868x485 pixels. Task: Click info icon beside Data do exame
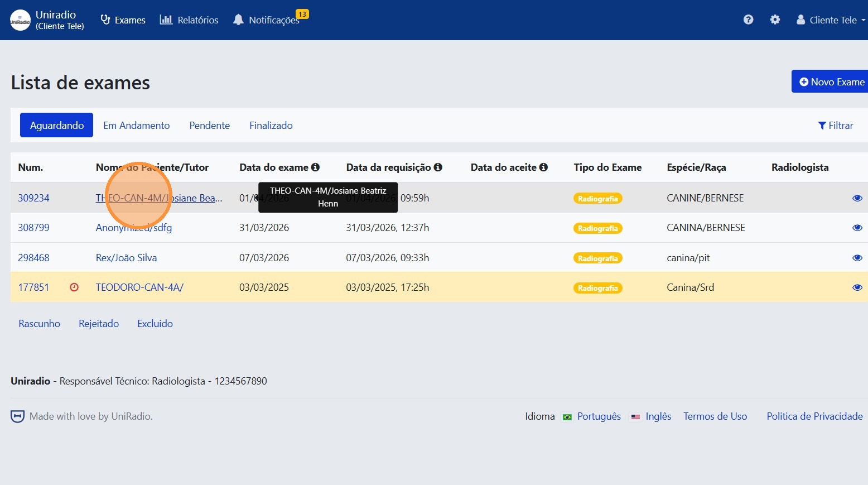pos(315,167)
